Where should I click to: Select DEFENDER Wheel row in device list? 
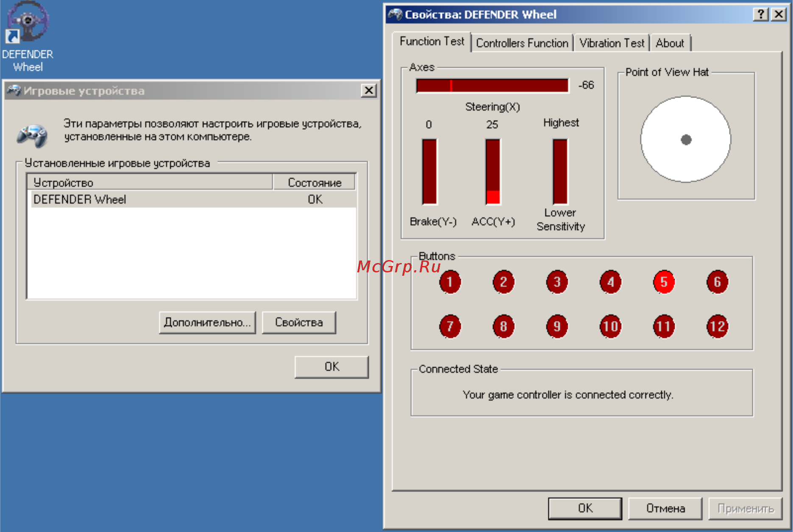193,199
